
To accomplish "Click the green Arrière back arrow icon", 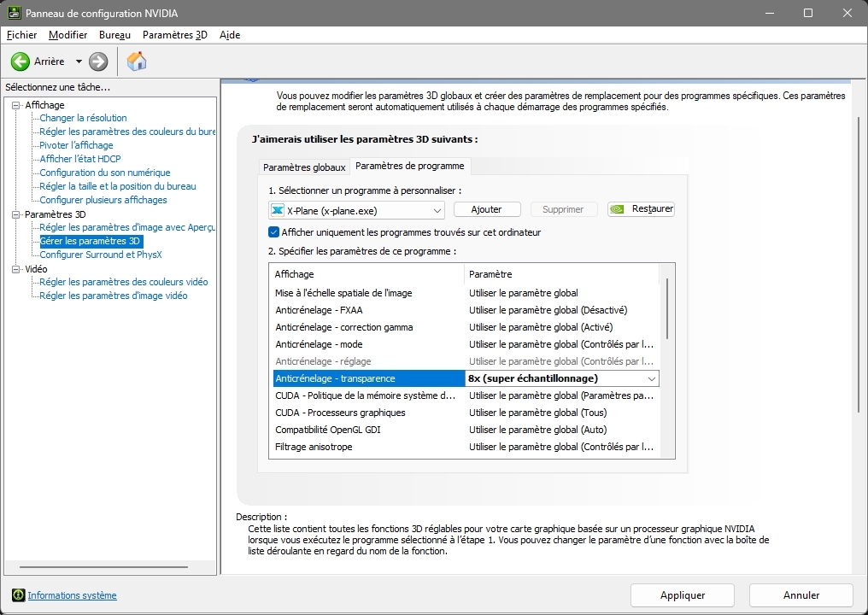I will click(21, 61).
